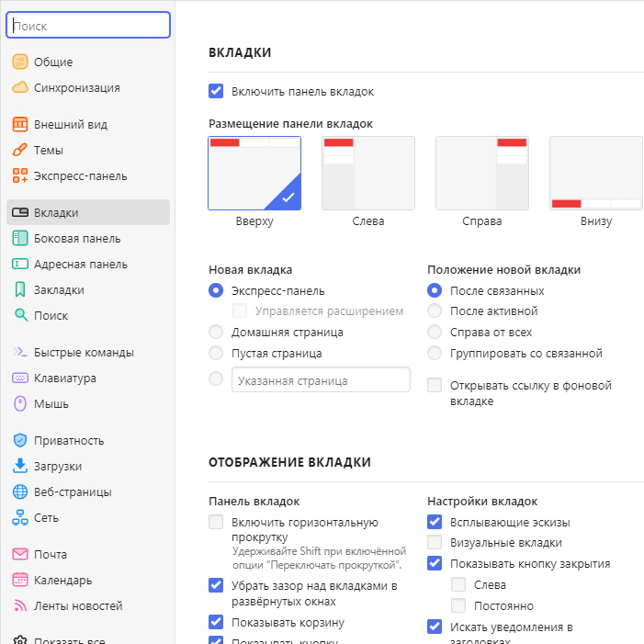Disable the Включить панель вкладок checkbox
The width and height of the screenshot is (644, 644).
[217, 92]
